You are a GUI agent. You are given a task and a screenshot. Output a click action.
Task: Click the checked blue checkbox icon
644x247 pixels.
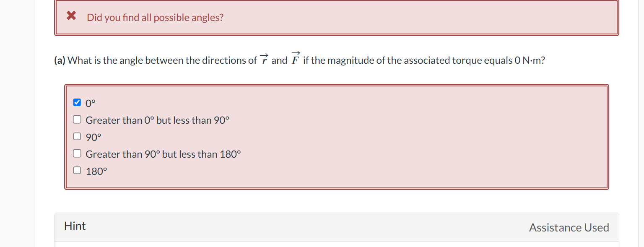[77, 102]
